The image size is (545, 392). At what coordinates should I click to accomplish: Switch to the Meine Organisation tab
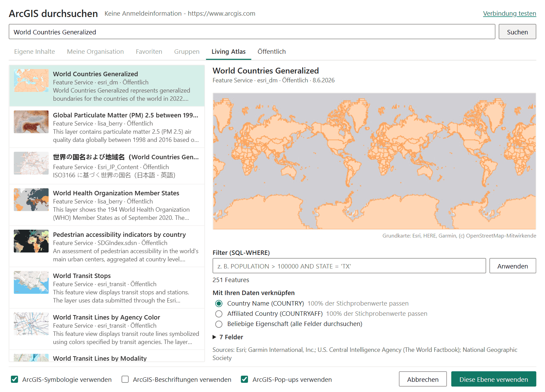(95, 51)
